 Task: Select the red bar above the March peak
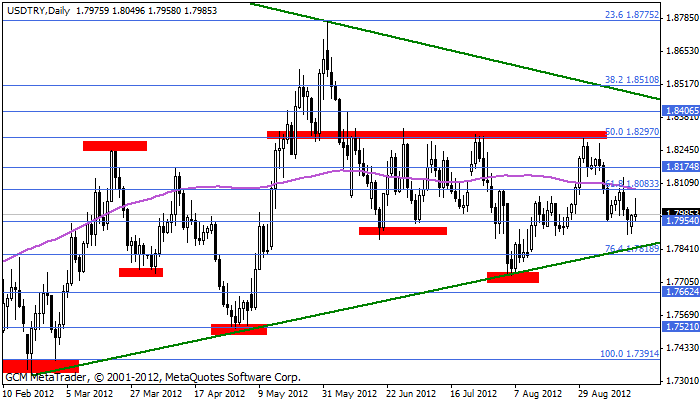tap(115, 146)
